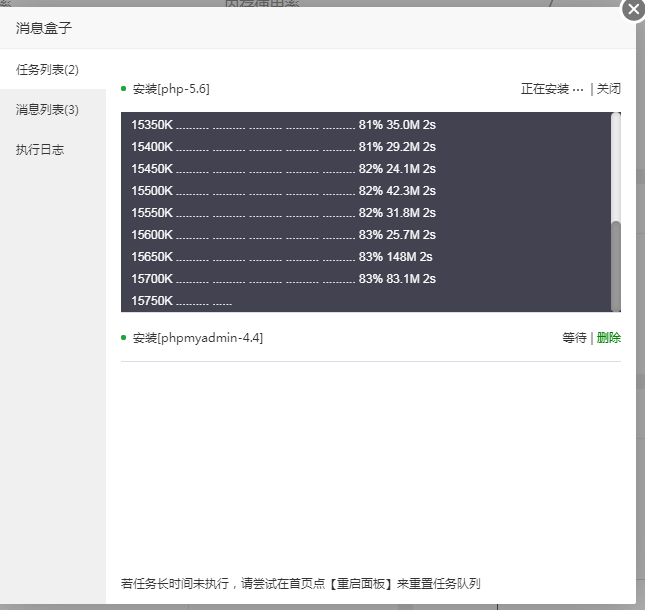Close the message box dialog with X icon
This screenshot has width=645, height=610.
click(633, 9)
